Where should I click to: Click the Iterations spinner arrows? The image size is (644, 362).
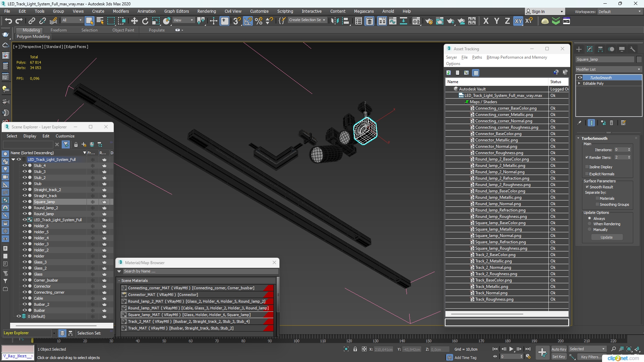pos(629,150)
